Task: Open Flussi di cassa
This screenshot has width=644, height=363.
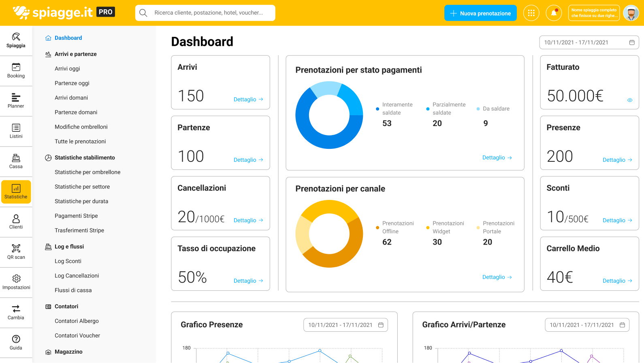Action: tap(73, 291)
